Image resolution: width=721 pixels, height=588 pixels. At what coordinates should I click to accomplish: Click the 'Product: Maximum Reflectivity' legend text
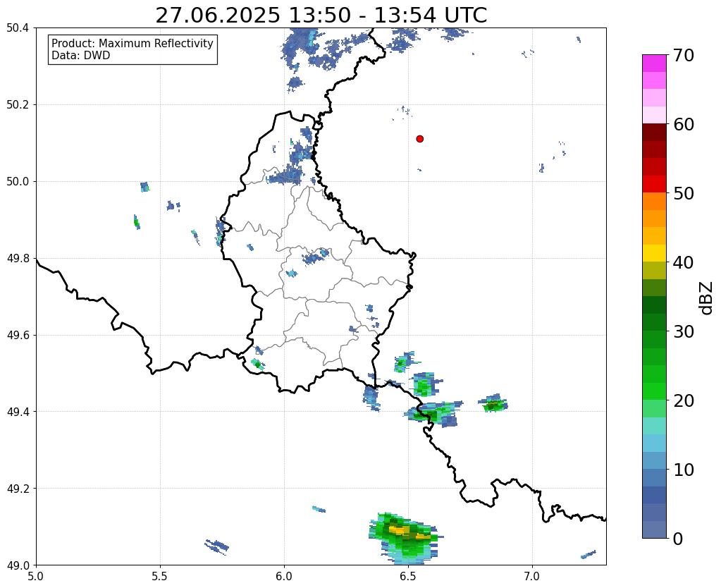click(133, 44)
